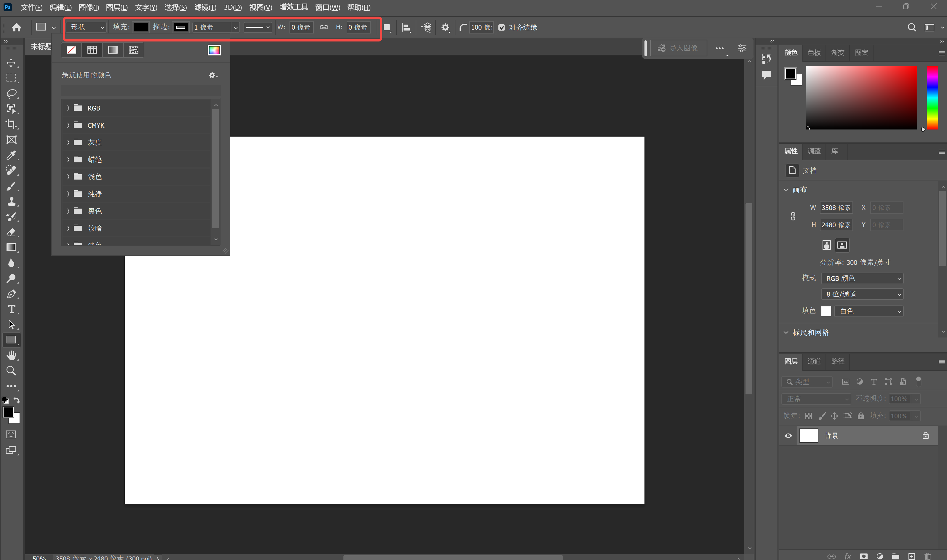
Task: Open the 8 位/通道 bit depth dropdown
Action: (862, 294)
